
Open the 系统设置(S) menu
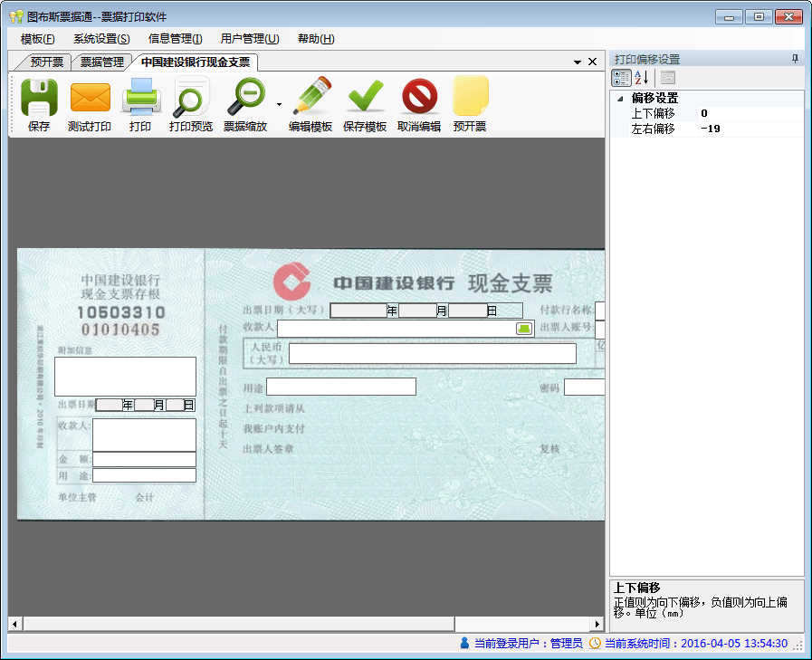coord(101,39)
